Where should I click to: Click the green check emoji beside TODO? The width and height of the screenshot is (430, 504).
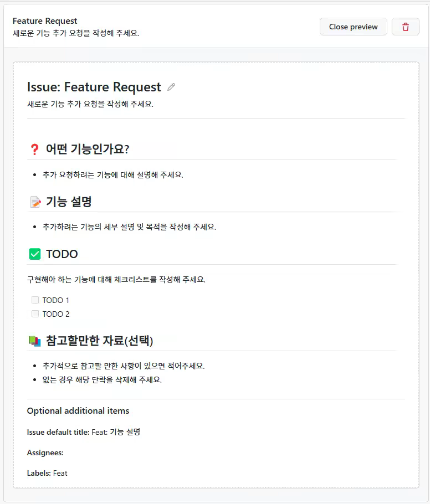pyautogui.click(x=34, y=254)
